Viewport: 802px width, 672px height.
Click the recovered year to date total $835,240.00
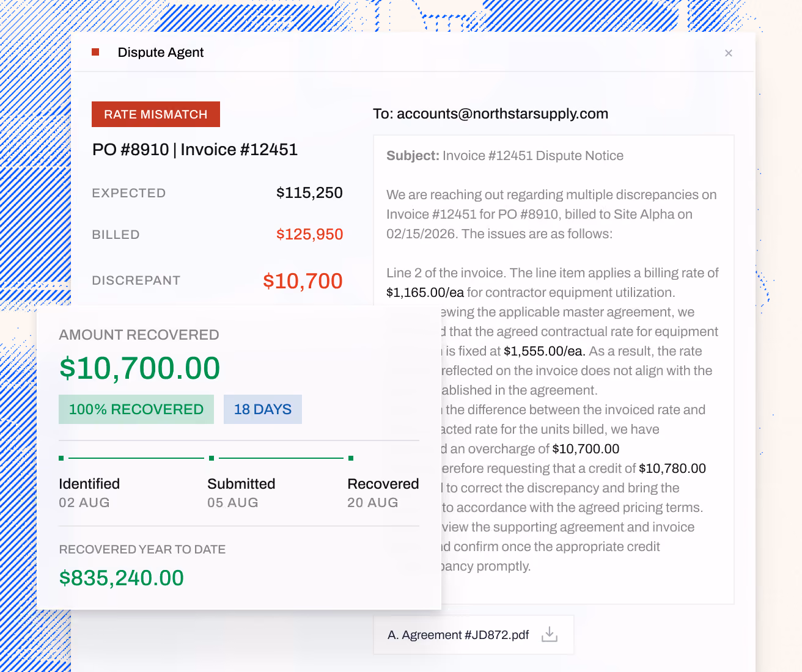tap(122, 578)
